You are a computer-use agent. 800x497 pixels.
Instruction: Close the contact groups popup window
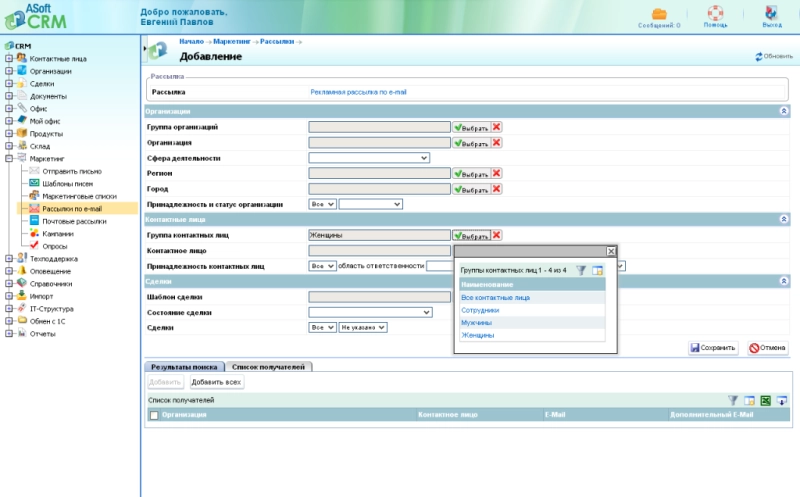(x=611, y=251)
